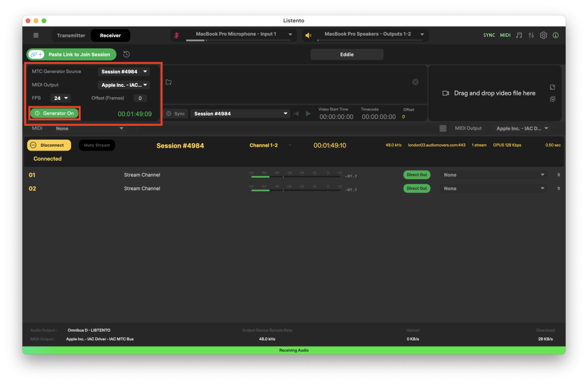The width and height of the screenshot is (588, 384).
Task: Switch to the Transmitter tab
Action: (71, 35)
